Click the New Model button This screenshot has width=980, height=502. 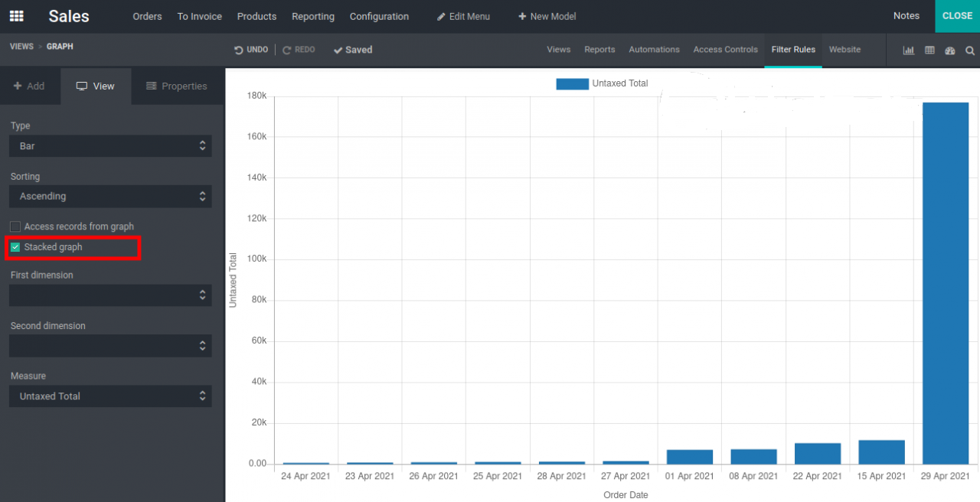click(x=547, y=16)
